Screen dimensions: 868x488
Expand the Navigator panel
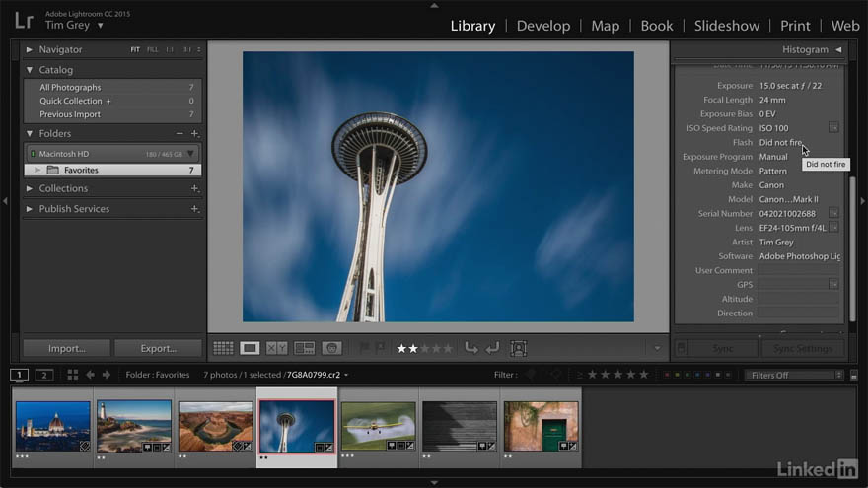pos(29,50)
